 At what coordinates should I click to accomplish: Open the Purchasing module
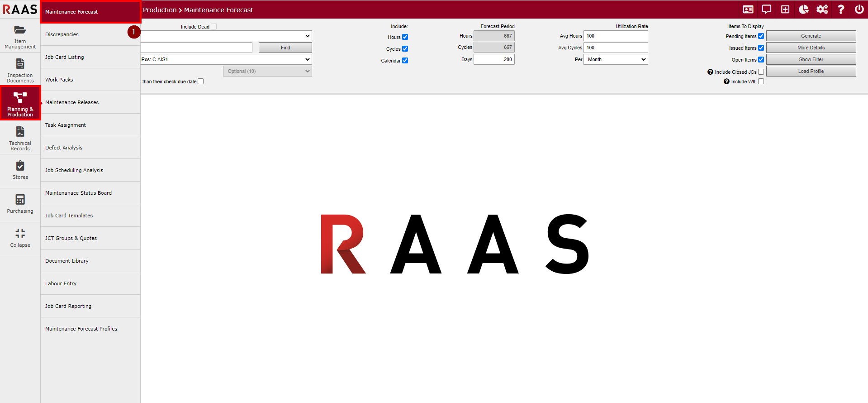[20, 204]
